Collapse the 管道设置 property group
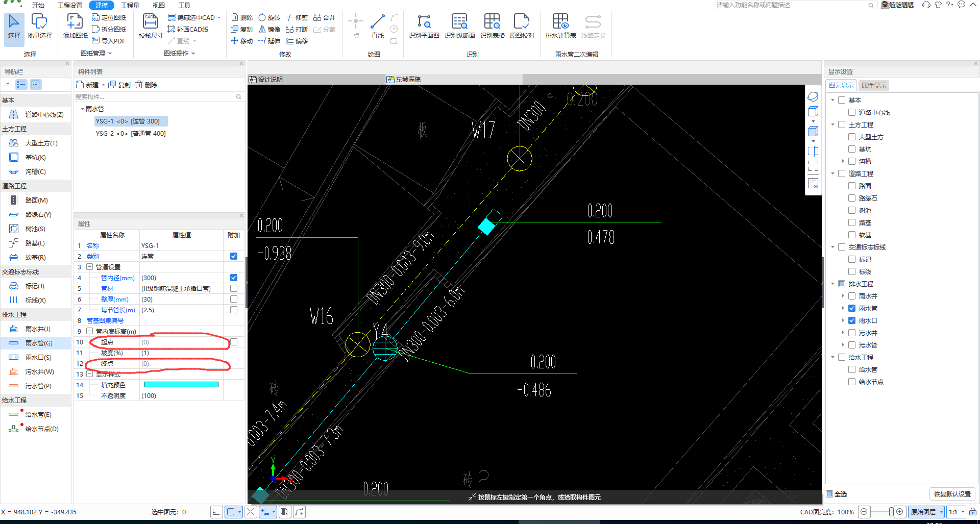This screenshot has height=524, width=980. 89,267
